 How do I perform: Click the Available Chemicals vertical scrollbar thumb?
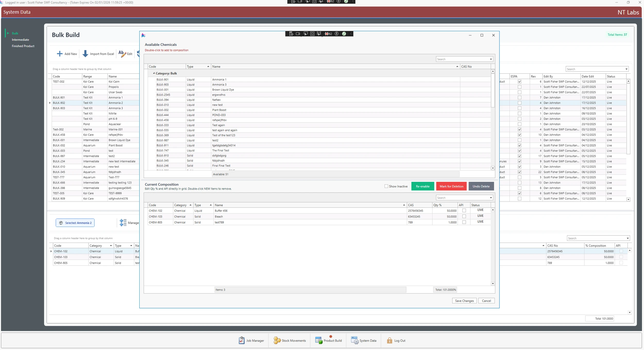[493, 90]
